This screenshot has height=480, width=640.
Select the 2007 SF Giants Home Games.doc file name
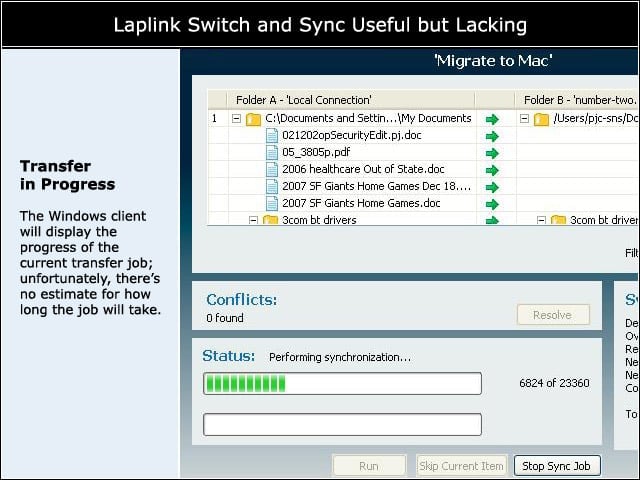coord(361,203)
